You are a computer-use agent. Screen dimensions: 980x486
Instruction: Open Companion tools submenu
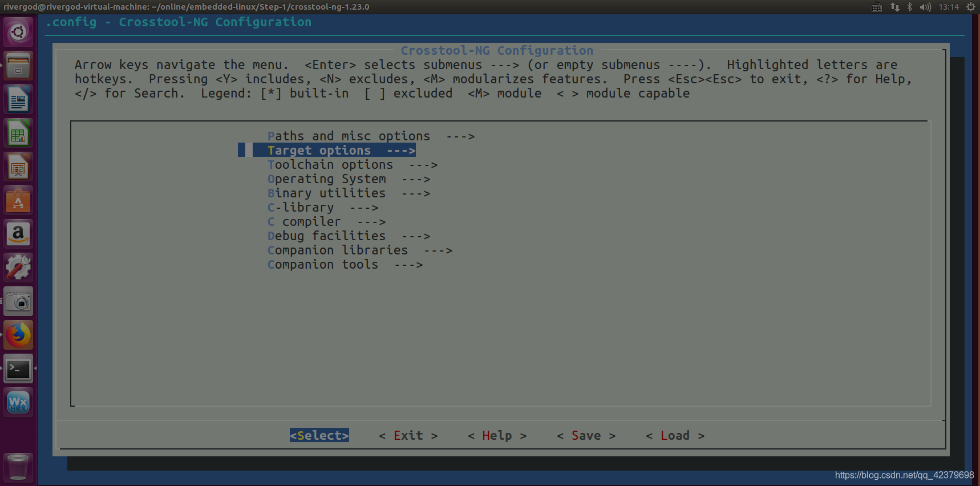click(345, 265)
